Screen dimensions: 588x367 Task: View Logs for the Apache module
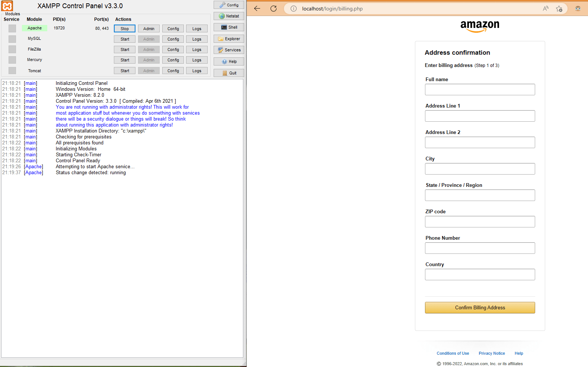point(197,29)
